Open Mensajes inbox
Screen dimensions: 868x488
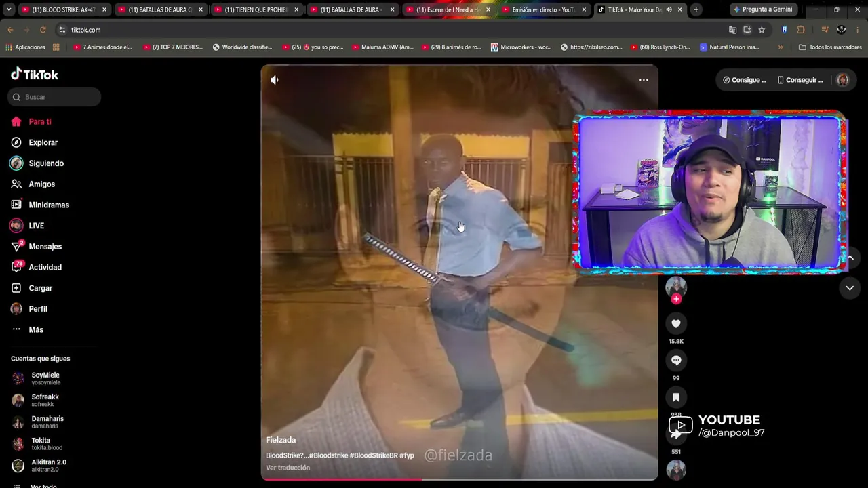[36, 247]
